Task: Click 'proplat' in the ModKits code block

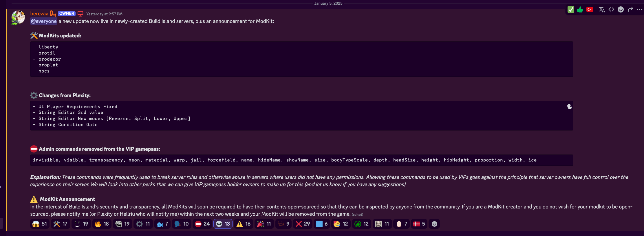Action: (x=48, y=65)
